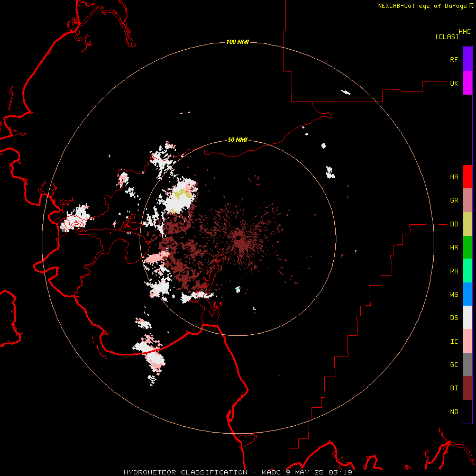Click the radar site center point
Screen dimensions: 476x476
point(239,237)
